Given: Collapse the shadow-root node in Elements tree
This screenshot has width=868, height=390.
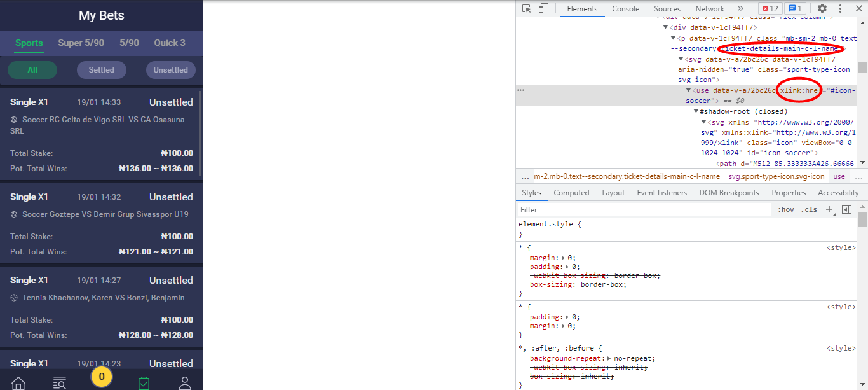Looking at the screenshot, I should [696, 111].
